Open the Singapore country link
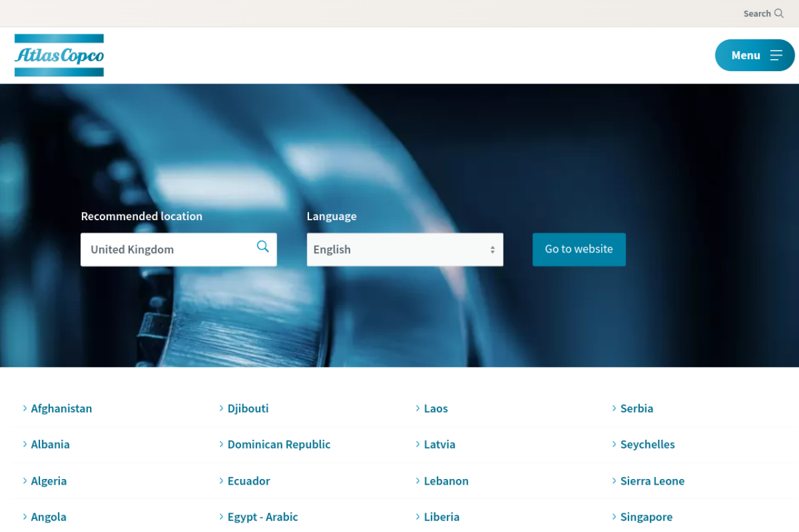Screen dimensions: 799x532 click(x=646, y=517)
